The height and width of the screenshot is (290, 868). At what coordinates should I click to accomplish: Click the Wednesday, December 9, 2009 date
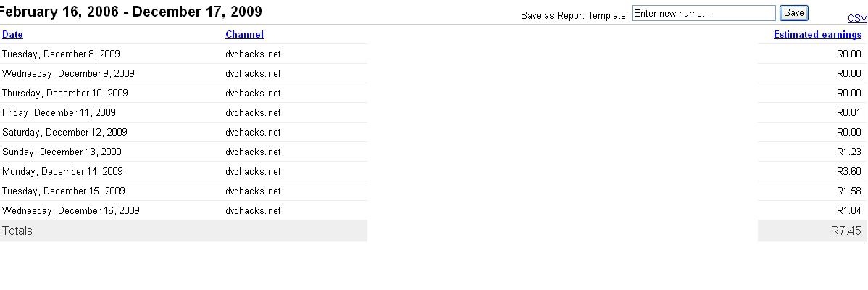coord(68,73)
